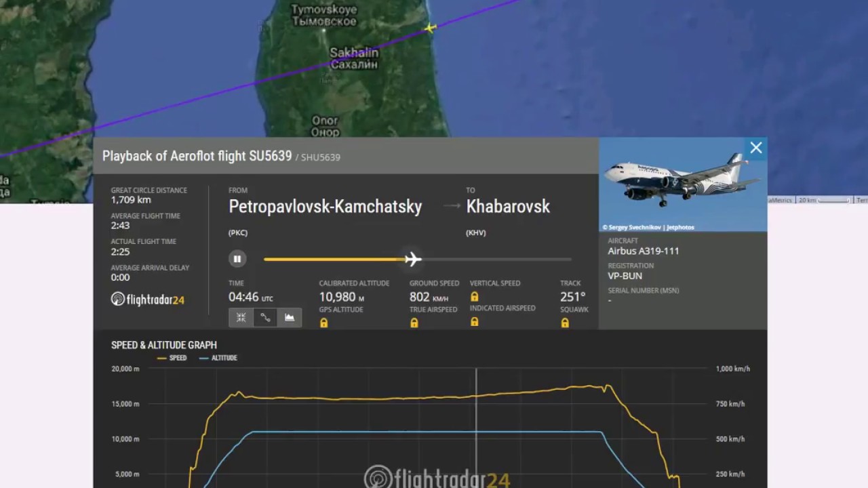Click the photo credit Sergey Svechnikov Jetphotos
The width and height of the screenshot is (868, 488).
648,227
